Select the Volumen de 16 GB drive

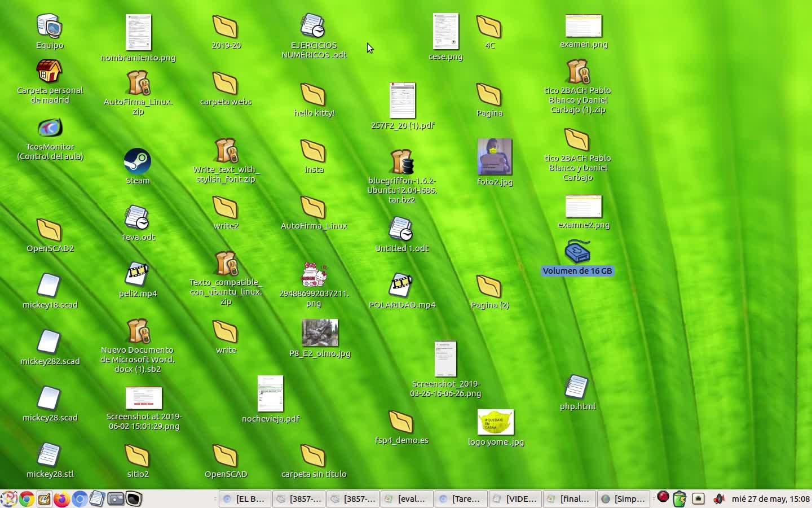pos(577,252)
